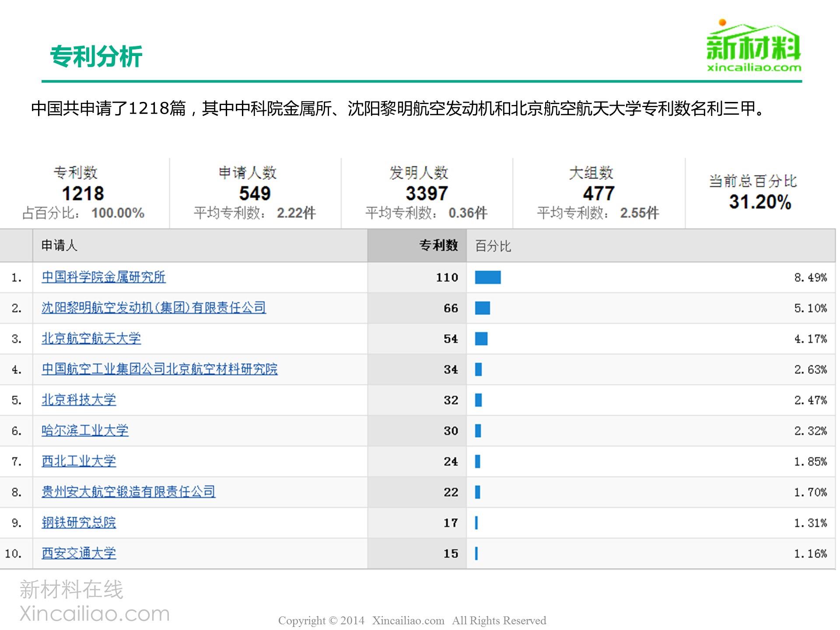Click the 新材料 xincailiao.com logo

pos(753,46)
